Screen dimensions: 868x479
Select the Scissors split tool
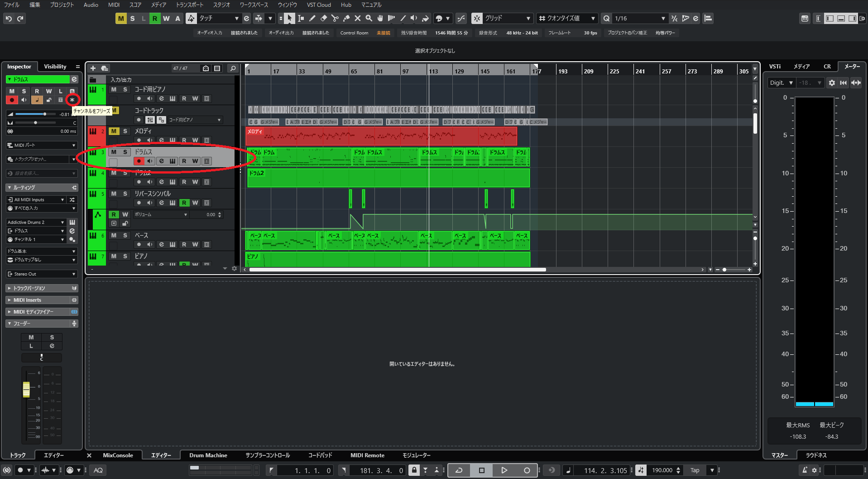pos(335,19)
